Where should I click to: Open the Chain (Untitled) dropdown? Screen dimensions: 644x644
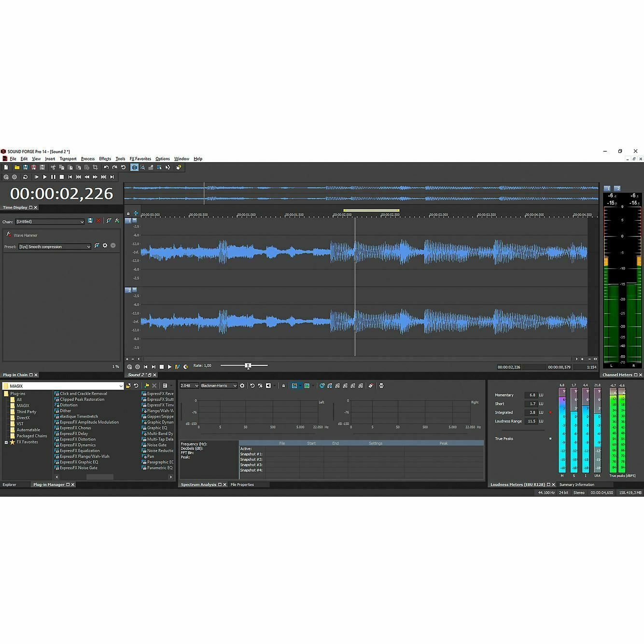[50, 222]
